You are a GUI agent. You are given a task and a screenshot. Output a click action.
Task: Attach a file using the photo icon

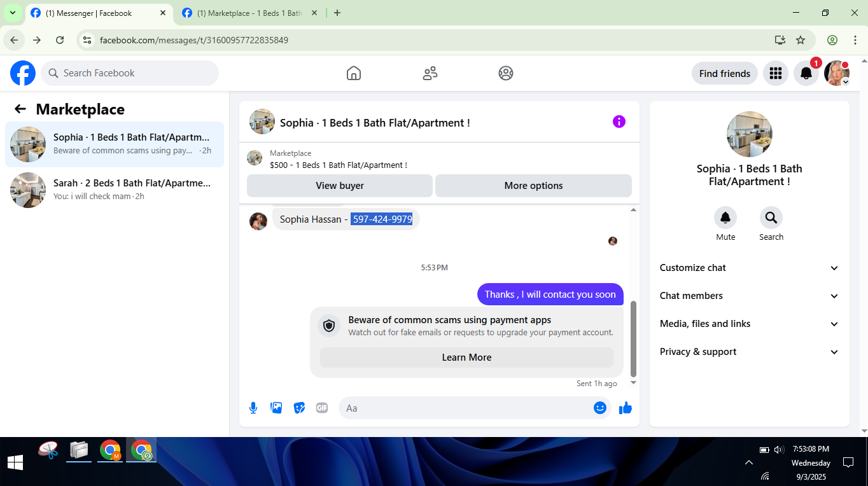276,408
